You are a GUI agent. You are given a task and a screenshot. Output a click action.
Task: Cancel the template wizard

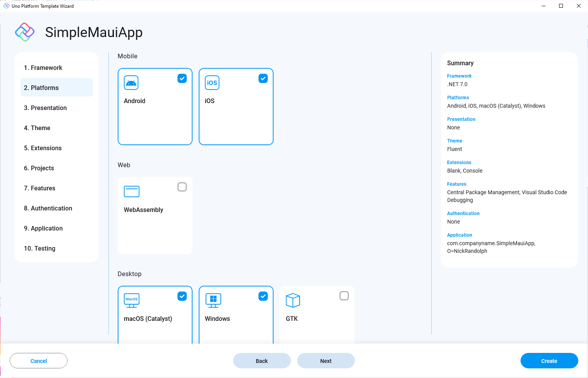pyautogui.click(x=39, y=361)
